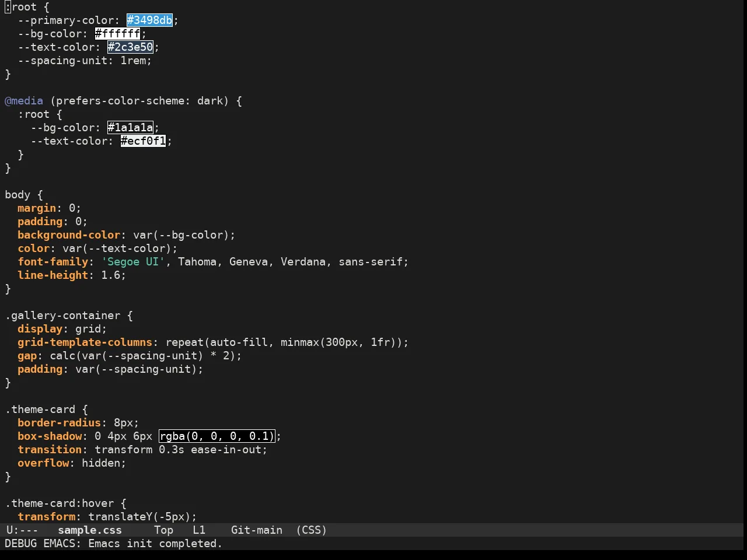The height and width of the screenshot is (560, 747).
Task: Click the (CSS) major mode indicator
Action: (x=312, y=530)
